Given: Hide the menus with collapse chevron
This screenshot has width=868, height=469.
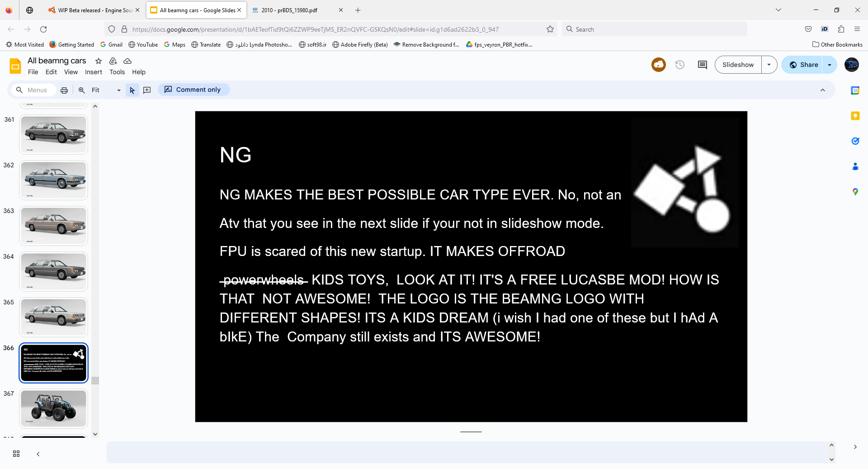Looking at the screenshot, I should tap(823, 90).
